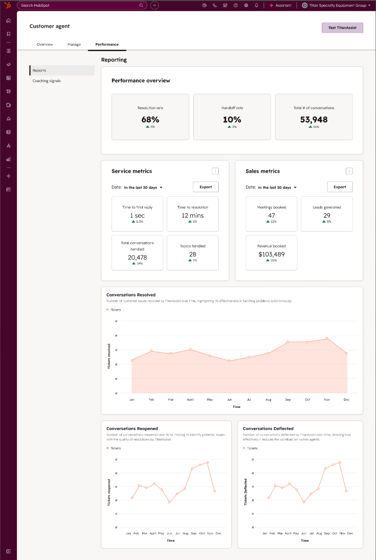Screen dimensions: 376x560
Task: Click the Resolution rate 68% card
Action: tap(150, 116)
